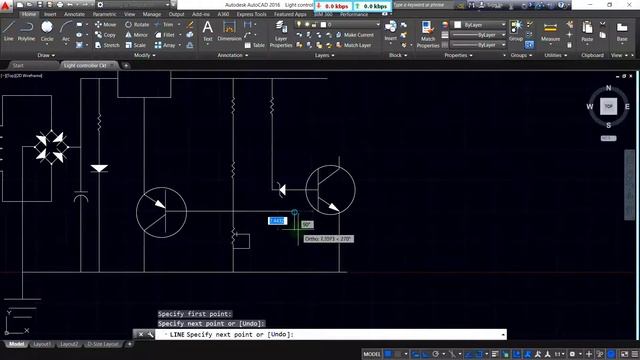Switch to the Model layout tab

[x=16, y=344]
